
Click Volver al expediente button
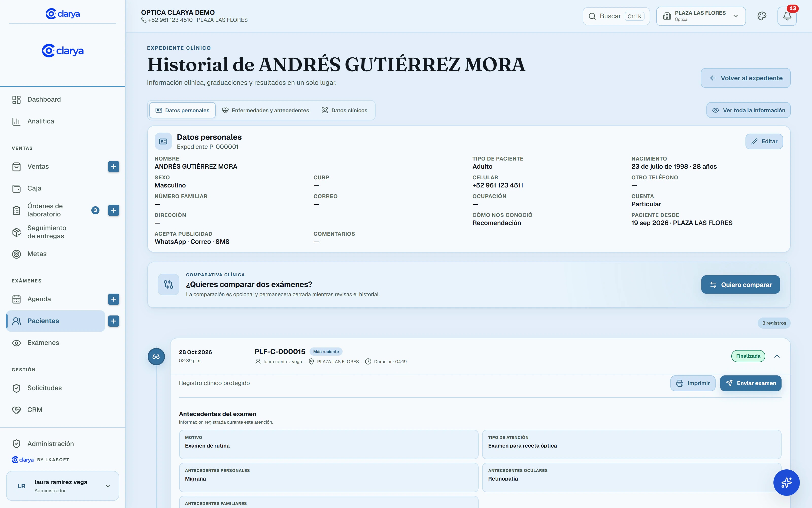coord(746,78)
